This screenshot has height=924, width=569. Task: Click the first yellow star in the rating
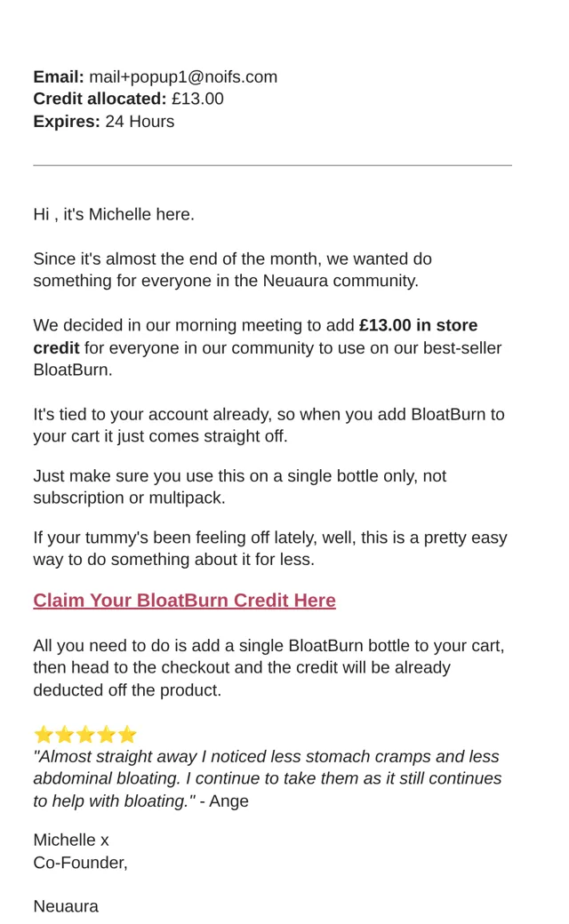pyautogui.click(x=44, y=735)
